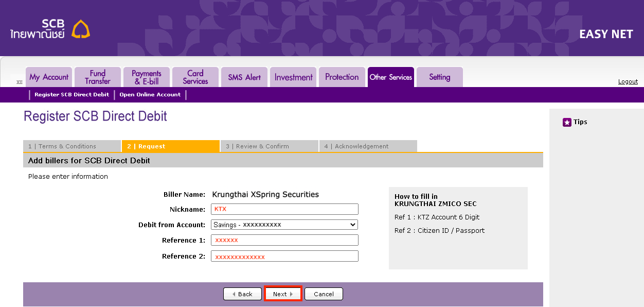Open the Investment tab
644x307 pixels.
click(x=293, y=77)
